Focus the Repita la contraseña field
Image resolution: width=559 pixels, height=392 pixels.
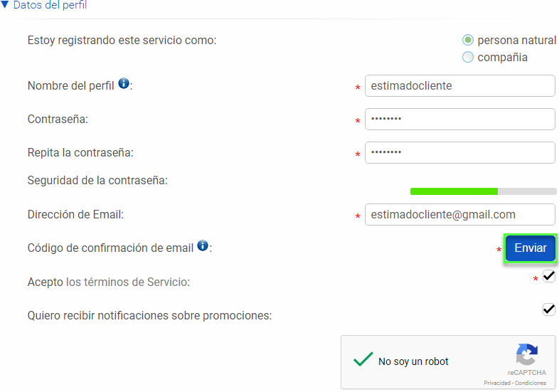460,153
